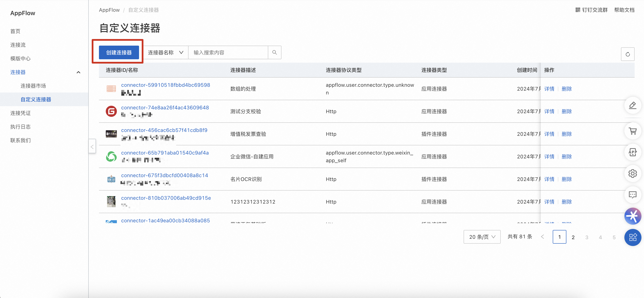Screen dimensions: 644x298
Task: Click the search magnifier icon
Action: point(274,52)
